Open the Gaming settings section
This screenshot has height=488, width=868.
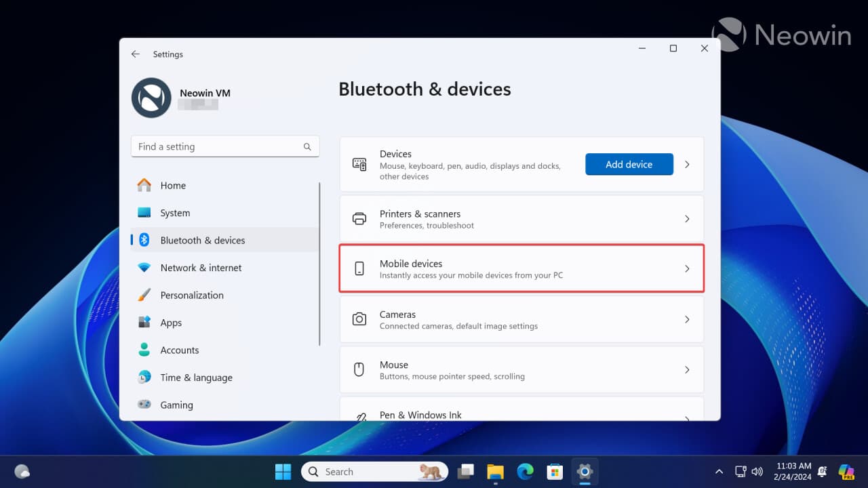[144, 405]
